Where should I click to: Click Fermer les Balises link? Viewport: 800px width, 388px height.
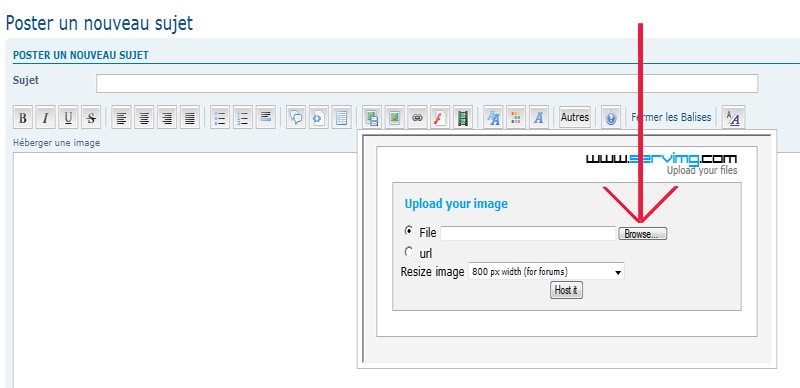[671, 117]
